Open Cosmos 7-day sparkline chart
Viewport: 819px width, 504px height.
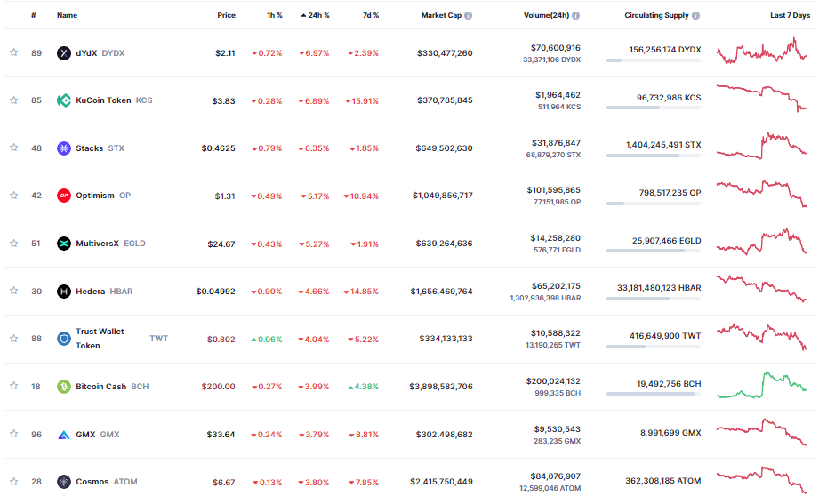pos(761,480)
